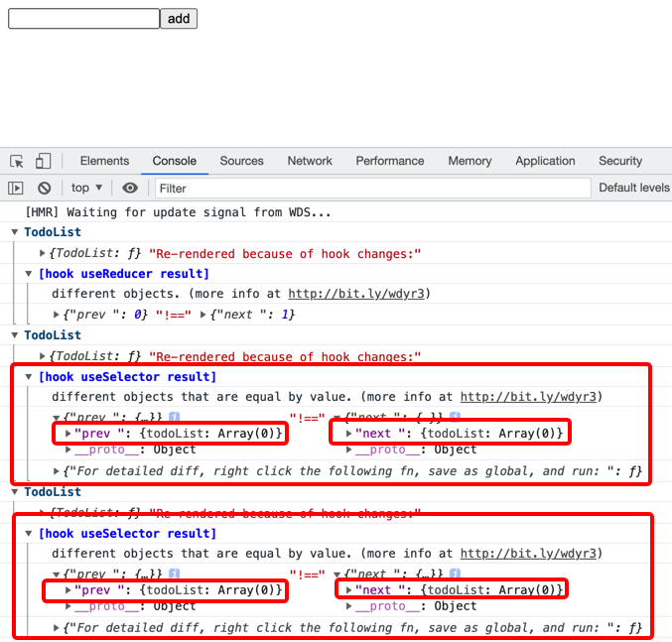
Task: Click the info badge beside last {"next ": {…}}
Action: [455, 574]
